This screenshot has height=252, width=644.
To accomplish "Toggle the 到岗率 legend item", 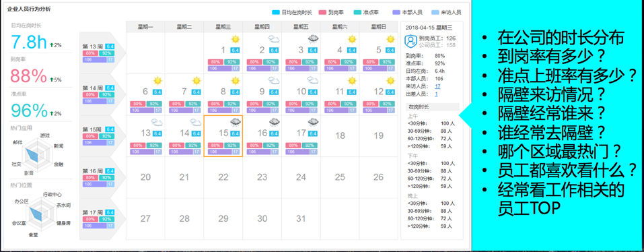I will click(329, 12).
